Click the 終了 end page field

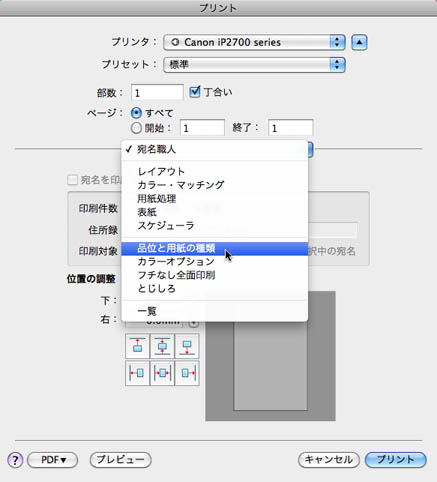pos(291,128)
